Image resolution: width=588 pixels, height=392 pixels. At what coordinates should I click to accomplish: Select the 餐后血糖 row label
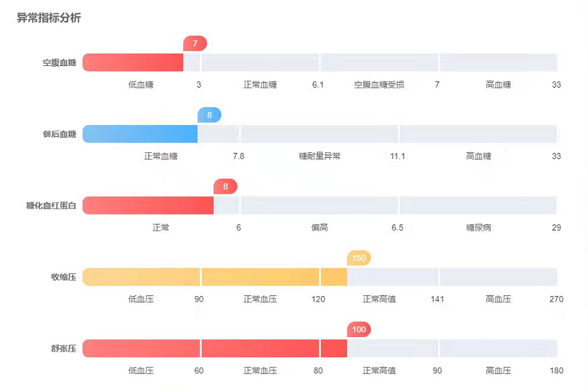point(59,134)
